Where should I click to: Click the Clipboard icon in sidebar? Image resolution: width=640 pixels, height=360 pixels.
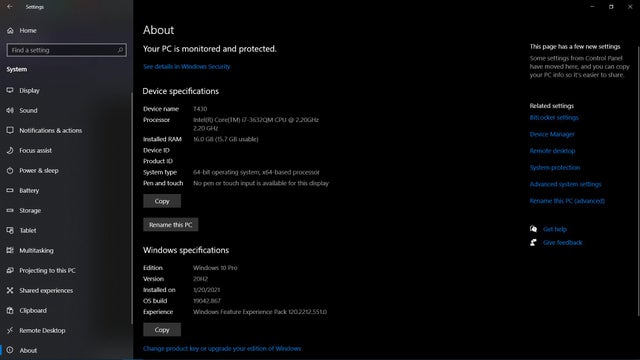[10, 310]
